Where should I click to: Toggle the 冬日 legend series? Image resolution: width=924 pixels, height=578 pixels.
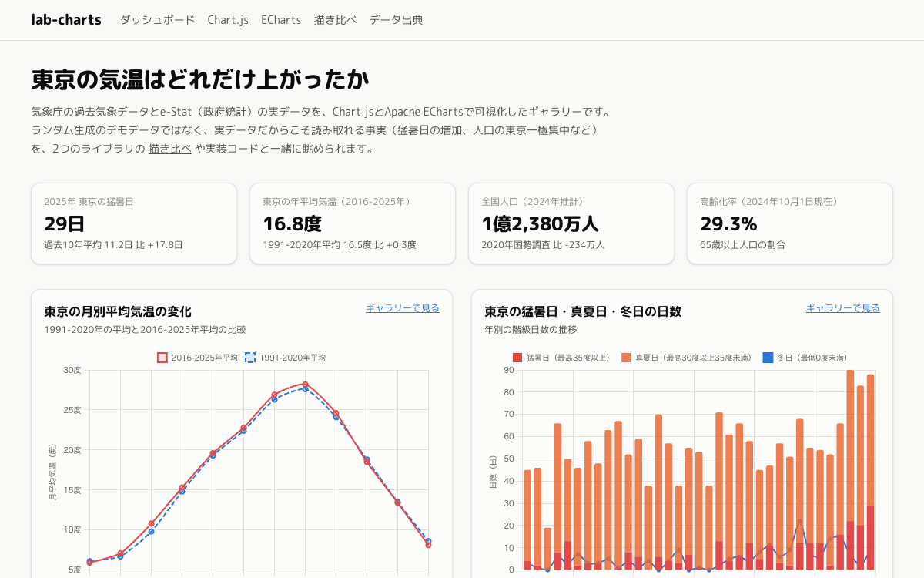[x=805, y=358]
